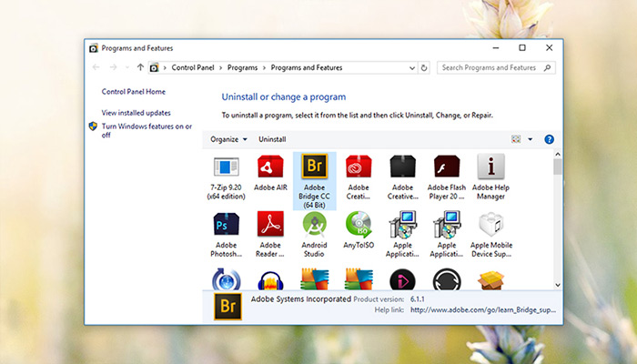Select Apple Mobile Device Sup... icon
The width and height of the screenshot is (637, 364).
(490, 224)
